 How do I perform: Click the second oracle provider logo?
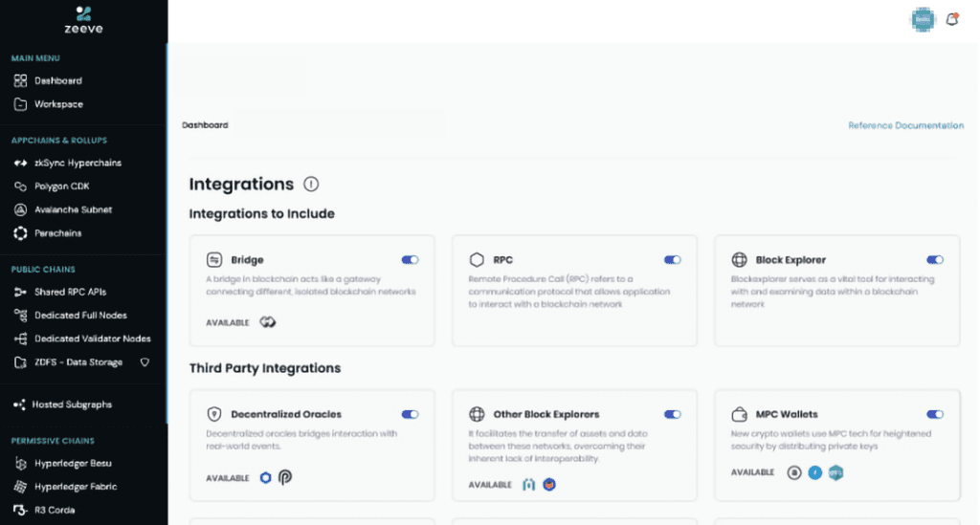285,477
